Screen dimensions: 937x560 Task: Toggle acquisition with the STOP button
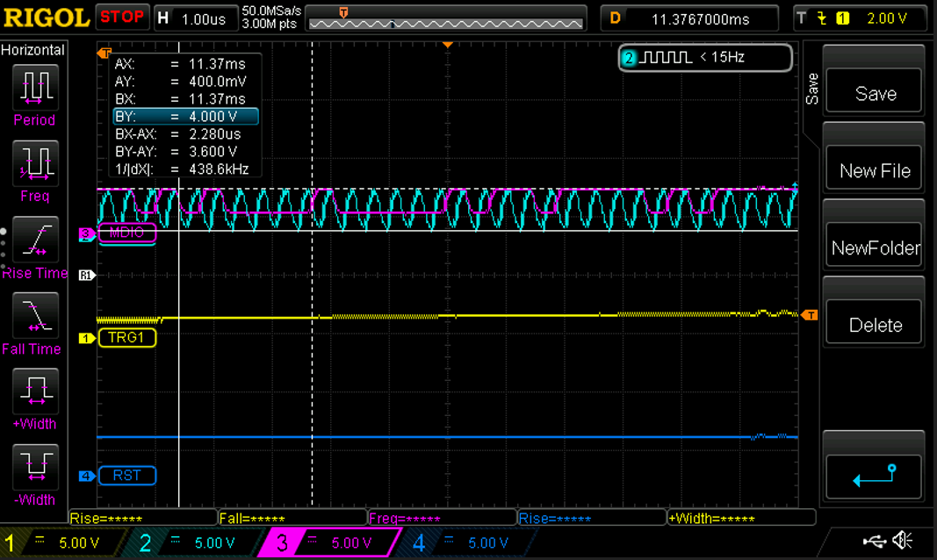coord(122,17)
